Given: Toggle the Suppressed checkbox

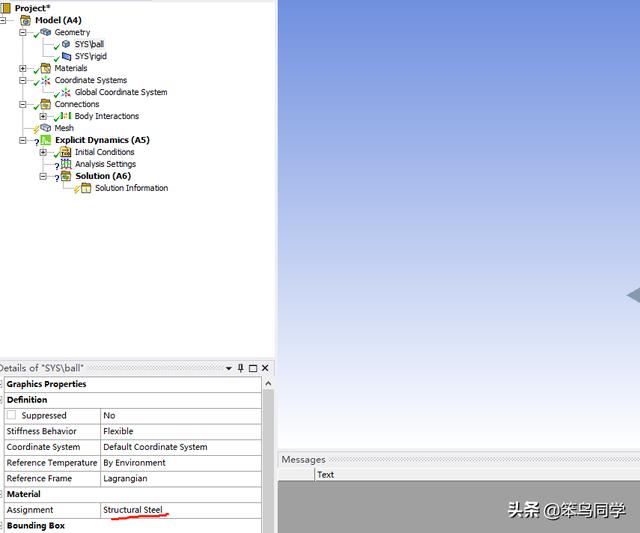Looking at the screenshot, I should 12,415.
